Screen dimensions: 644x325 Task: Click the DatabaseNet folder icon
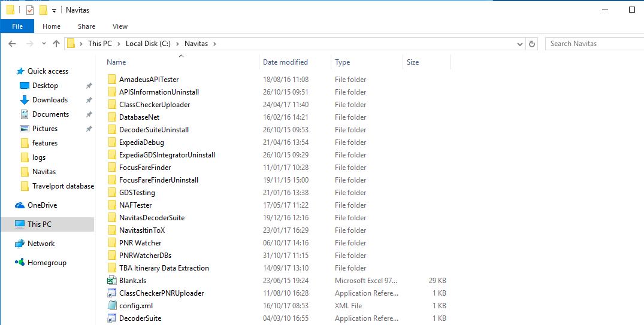point(113,117)
